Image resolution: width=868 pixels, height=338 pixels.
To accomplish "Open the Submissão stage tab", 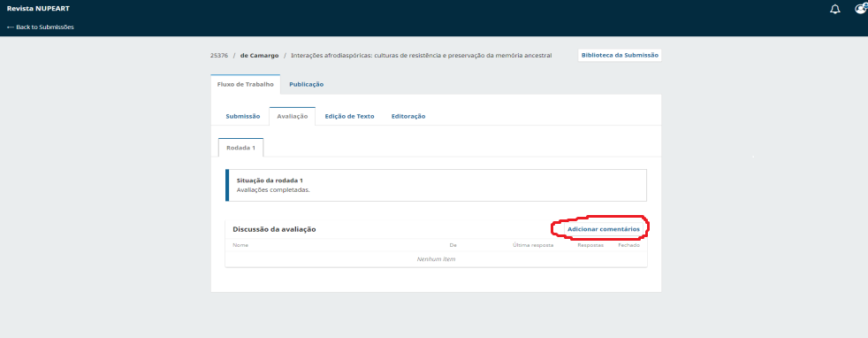I will pos(243,117).
